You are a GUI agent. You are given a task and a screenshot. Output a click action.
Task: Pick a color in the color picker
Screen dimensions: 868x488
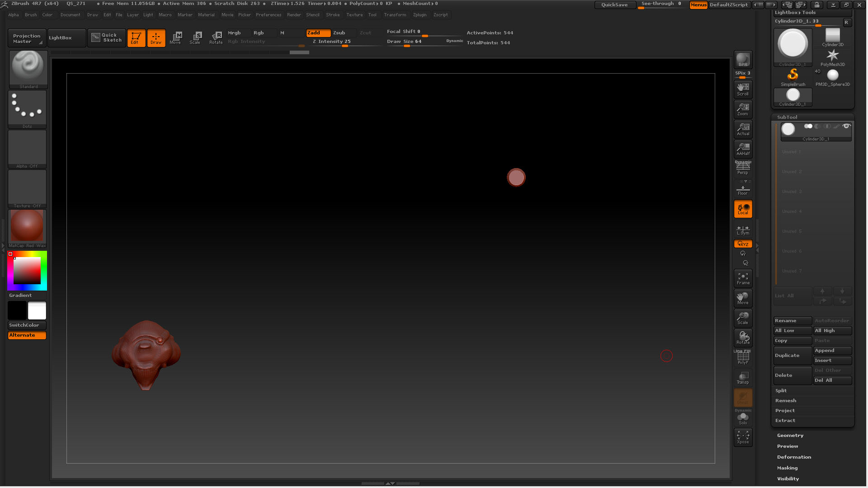[27, 270]
